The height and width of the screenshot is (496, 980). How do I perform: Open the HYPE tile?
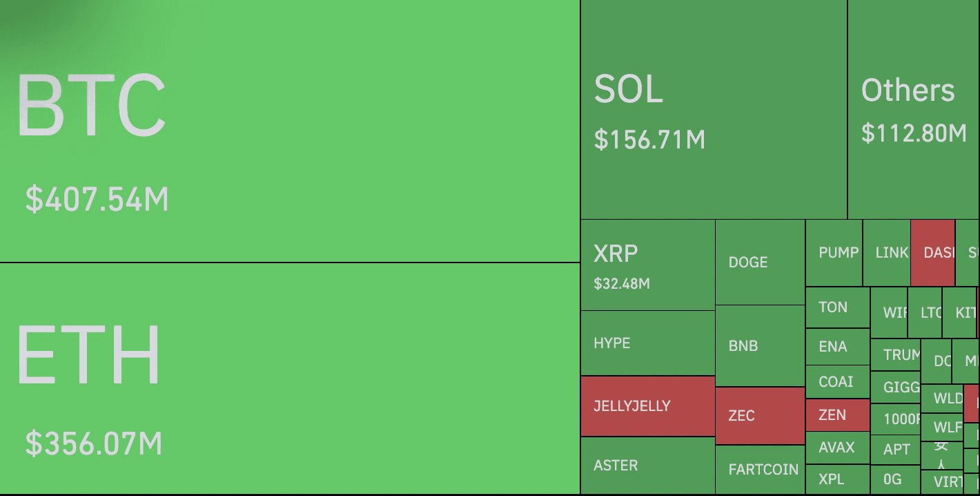point(647,343)
